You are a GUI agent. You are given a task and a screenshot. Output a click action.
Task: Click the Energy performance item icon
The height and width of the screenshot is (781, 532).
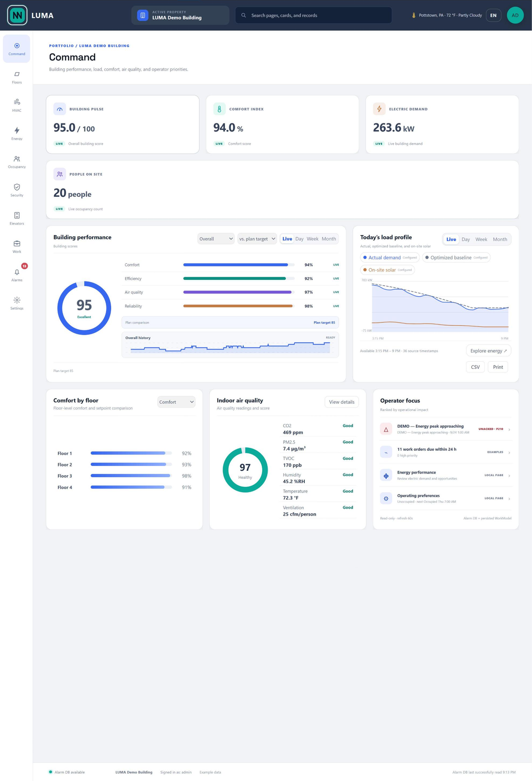point(386,476)
